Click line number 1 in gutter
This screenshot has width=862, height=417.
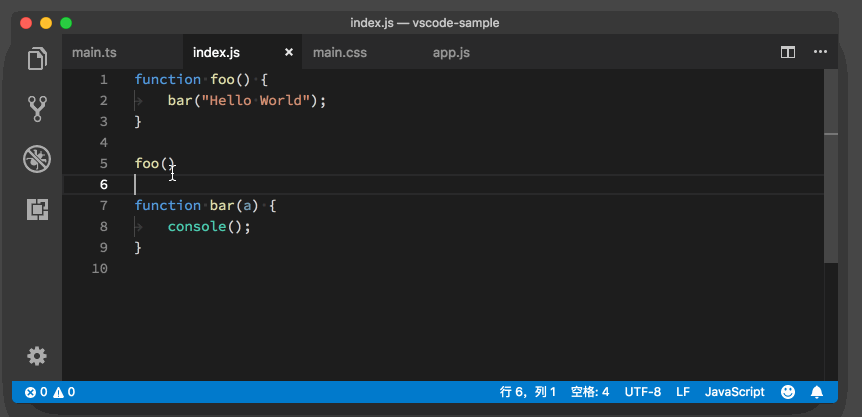coord(103,80)
